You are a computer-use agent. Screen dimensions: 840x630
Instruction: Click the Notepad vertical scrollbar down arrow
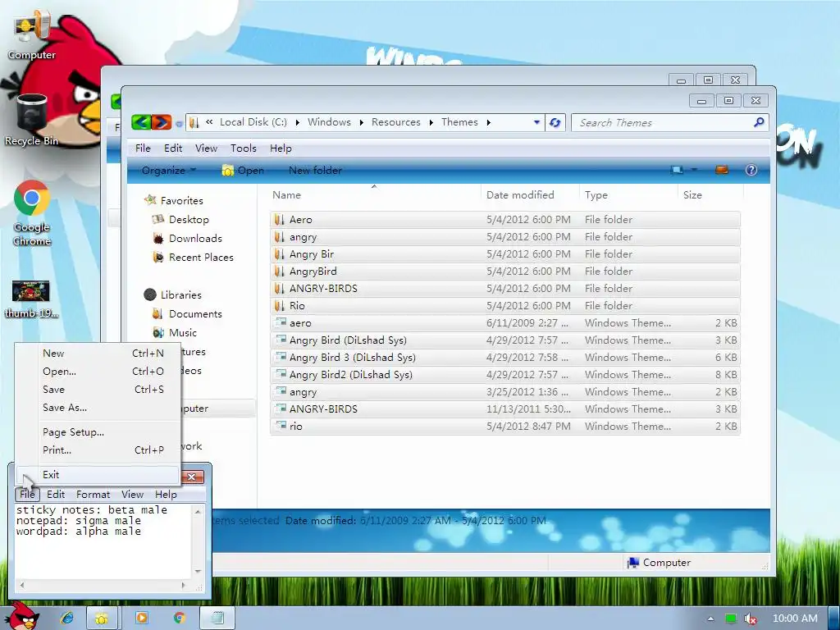(198, 572)
